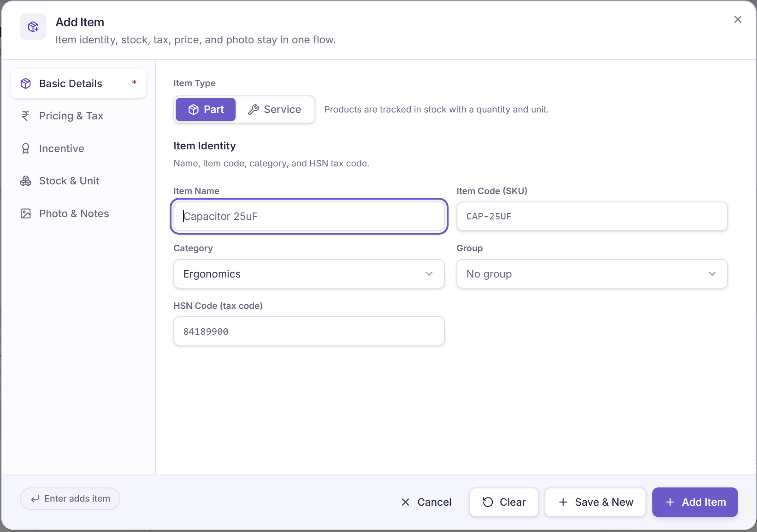Focus the Item Name field
757x532 pixels.
(x=309, y=216)
